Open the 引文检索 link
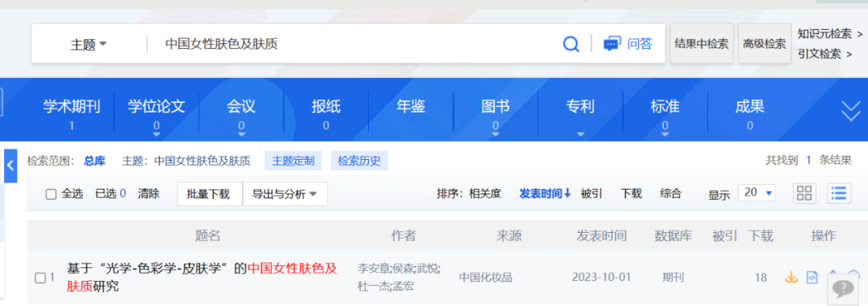The height and width of the screenshot is (306, 868). coord(825,55)
